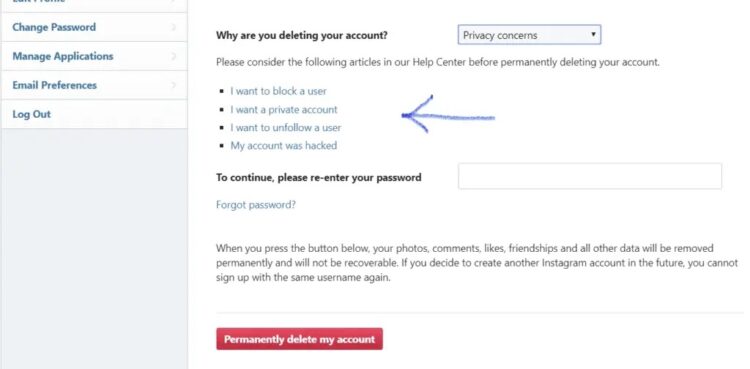This screenshot has height=369, width=750.
Task: Select Log Out in sidebar
Action: [94, 114]
